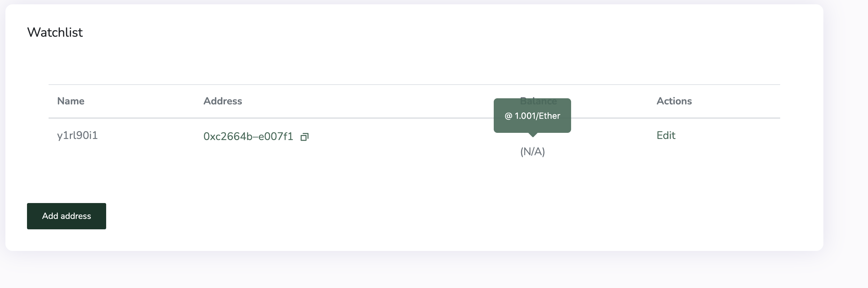Click the (N/A) balance value
The height and width of the screenshot is (288, 868).
(x=532, y=152)
